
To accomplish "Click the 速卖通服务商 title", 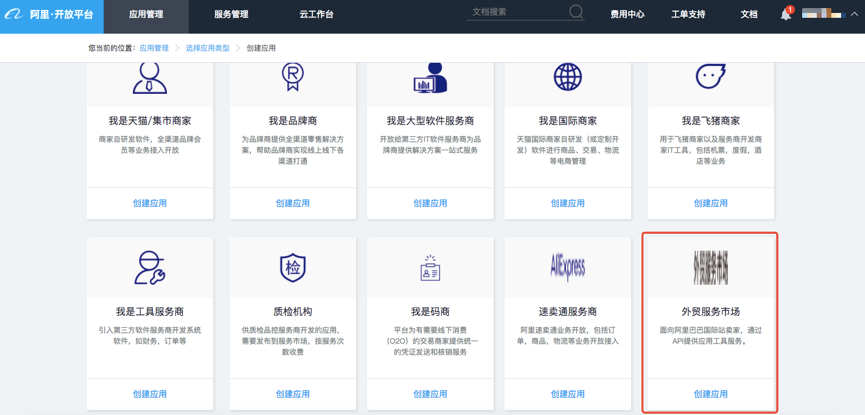I will (x=568, y=312).
